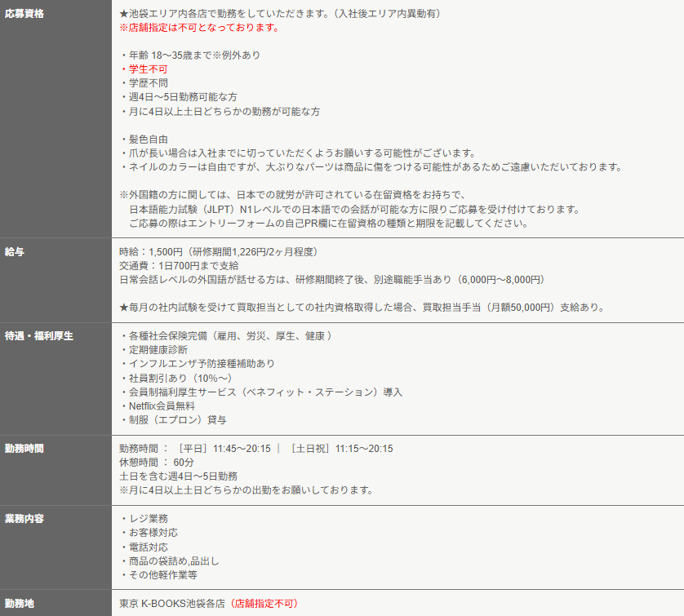The image size is (684, 616).
Task: Click the 制服(エプロン)貸与 line
Action: pos(174,420)
